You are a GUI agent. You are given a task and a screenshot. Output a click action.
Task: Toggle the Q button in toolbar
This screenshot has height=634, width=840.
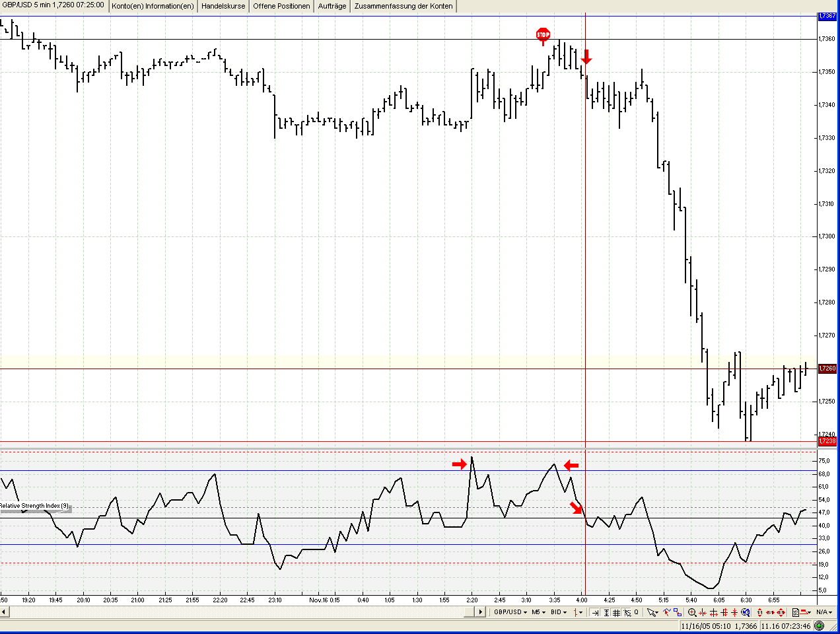tap(637, 612)
